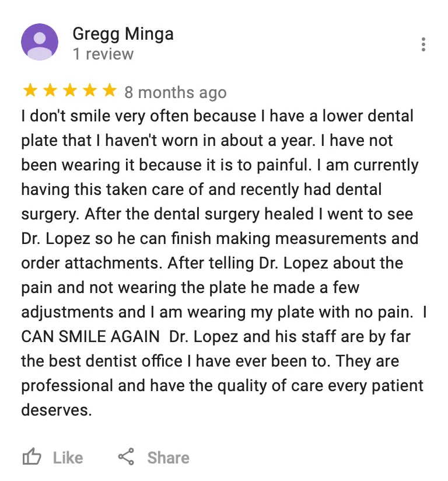
Task: Click 'the best dentist office' review line
Action: tap(102, 361)
